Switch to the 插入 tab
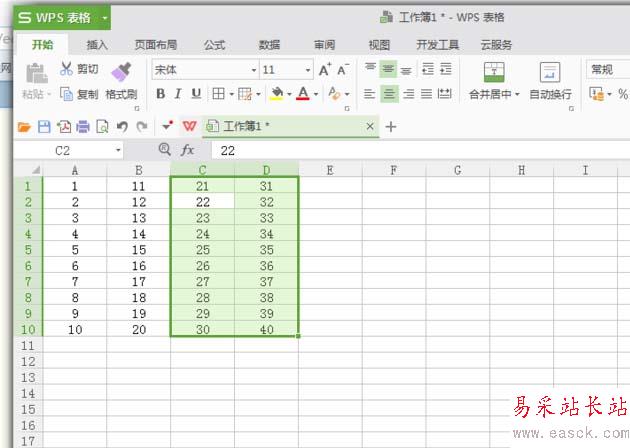 97,45
